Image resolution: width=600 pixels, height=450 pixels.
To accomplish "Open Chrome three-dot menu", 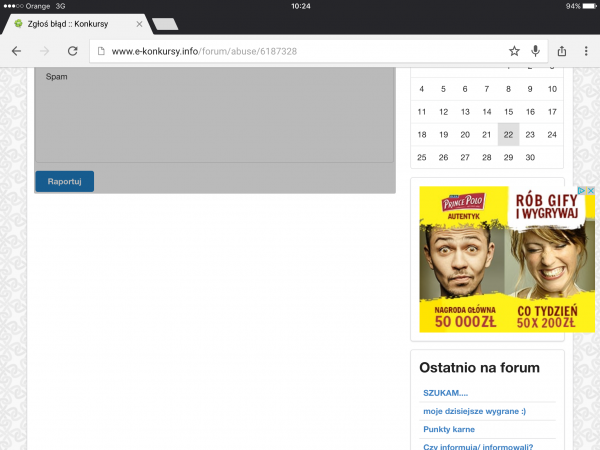I will point(586,51).
